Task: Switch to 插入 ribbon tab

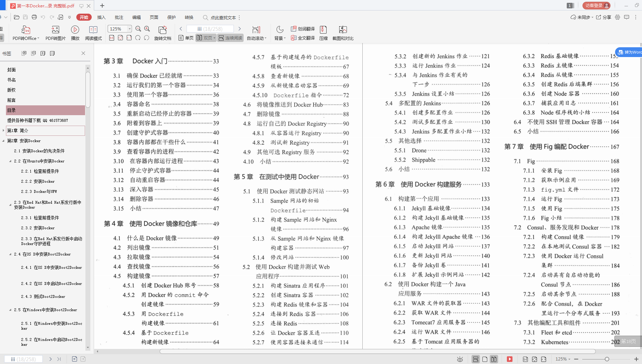Action: [101, 17]
